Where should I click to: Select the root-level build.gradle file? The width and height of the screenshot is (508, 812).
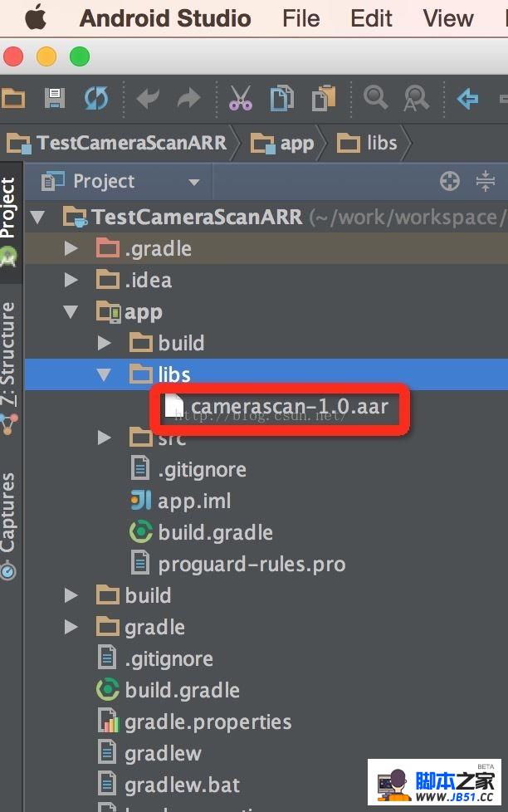(x=183, y=690)
